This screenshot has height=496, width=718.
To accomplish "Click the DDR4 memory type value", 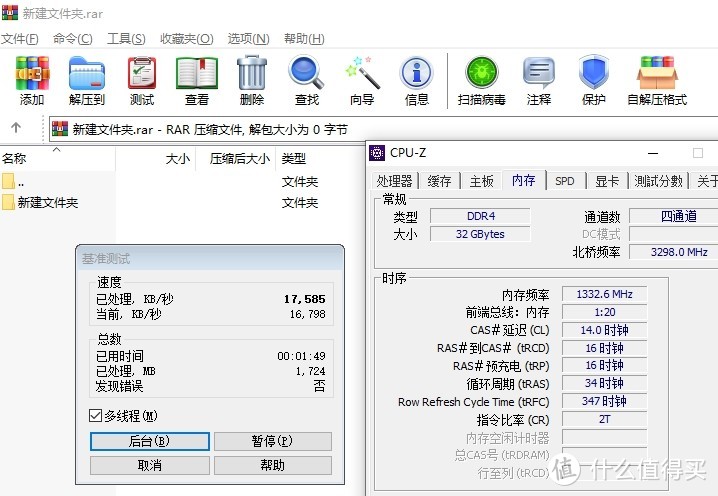I will point(480,216).
